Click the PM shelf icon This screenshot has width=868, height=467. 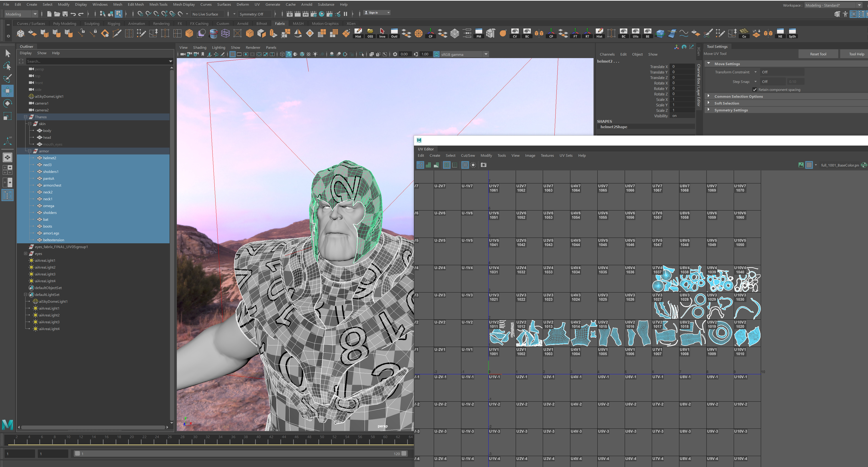pyautogui.click(x=478, y=33)
